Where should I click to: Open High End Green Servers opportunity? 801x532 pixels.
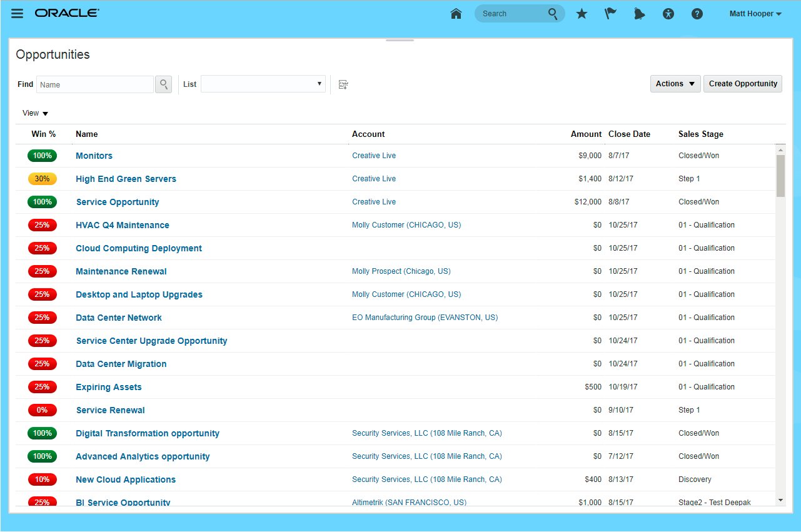(126, 179)
